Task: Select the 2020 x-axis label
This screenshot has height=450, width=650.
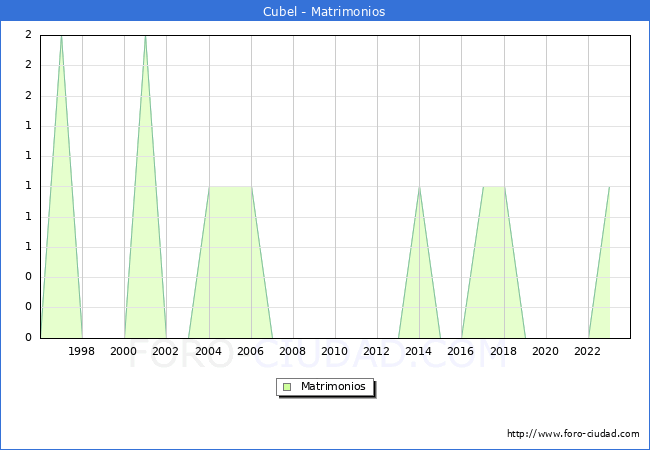Action: (x=545, y=351)
